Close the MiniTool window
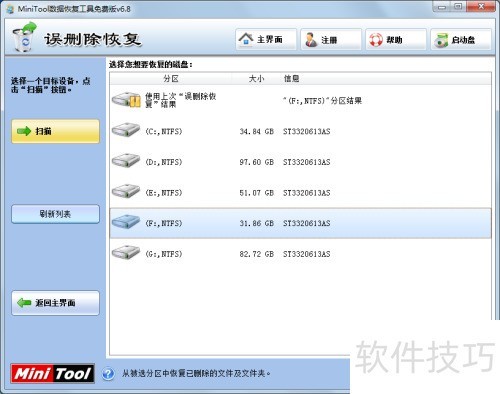This screenshot has width=500, height=394. coord(481,6)
